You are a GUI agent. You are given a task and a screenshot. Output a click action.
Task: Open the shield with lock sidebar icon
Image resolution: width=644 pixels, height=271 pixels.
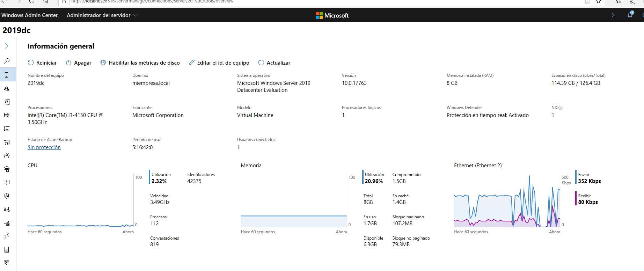[x=7, y=196]
